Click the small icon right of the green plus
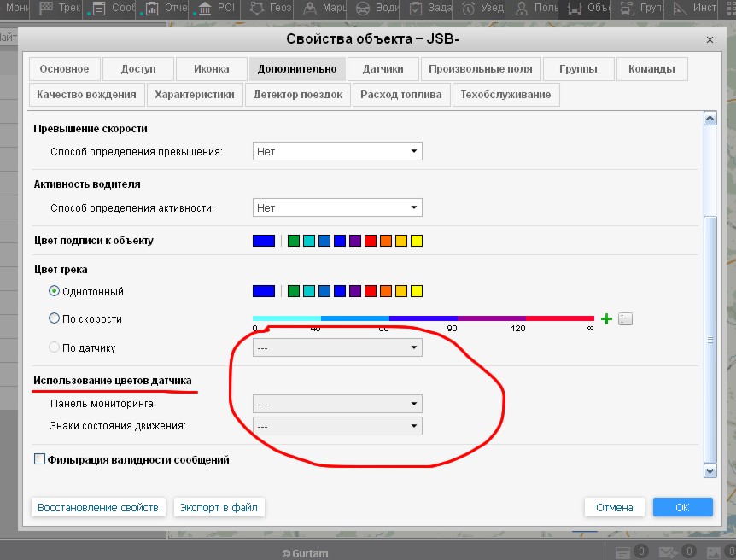Screen dimensions: 736x560 click(x=625, y=319)
